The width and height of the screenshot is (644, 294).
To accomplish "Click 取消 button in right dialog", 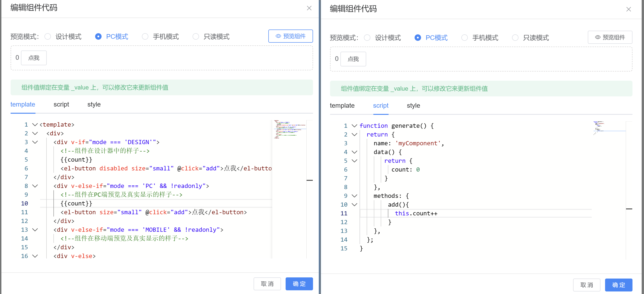I will [x=587, y=285].
